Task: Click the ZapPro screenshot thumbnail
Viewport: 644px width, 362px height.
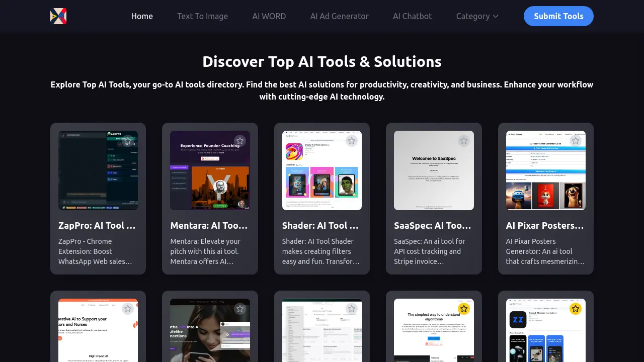Action: pos(98,170)
